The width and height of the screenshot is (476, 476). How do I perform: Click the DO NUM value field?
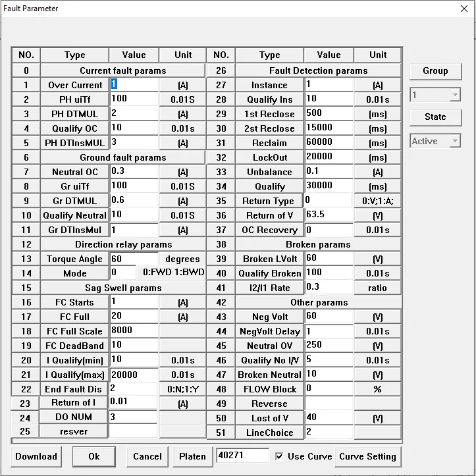click(x=133, y=417)
